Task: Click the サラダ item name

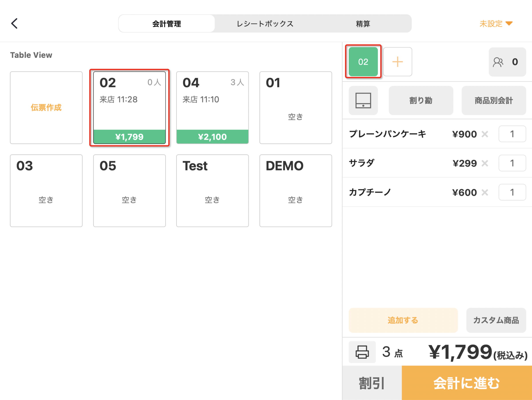Action: click(362, 163)
